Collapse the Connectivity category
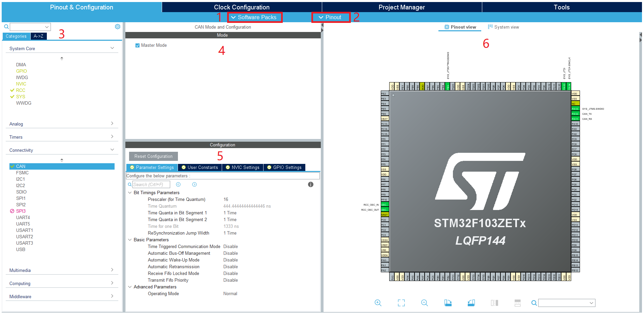This screenshot has height=315, width=644. click(x=112, y=150)
